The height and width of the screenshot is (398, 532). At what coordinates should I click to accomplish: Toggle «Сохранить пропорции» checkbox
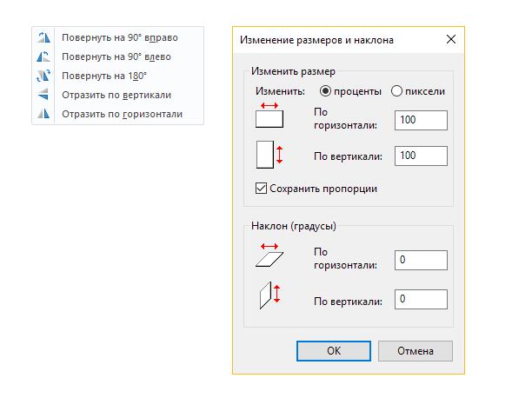[261, 188]
